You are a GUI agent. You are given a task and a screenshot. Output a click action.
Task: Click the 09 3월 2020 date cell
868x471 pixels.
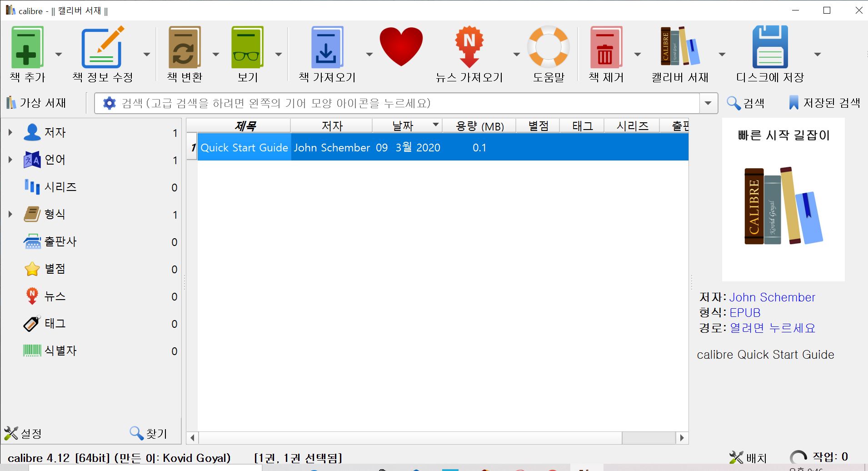coord(408,147)
